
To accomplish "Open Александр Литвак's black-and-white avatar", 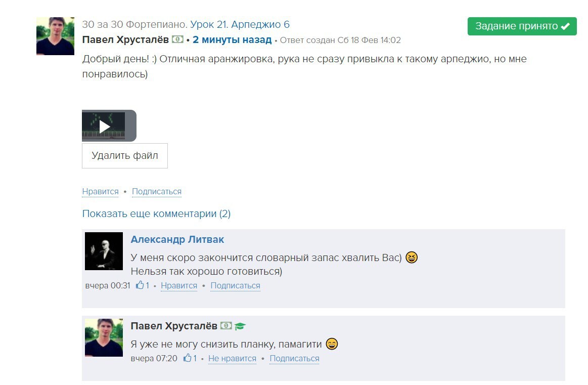I will click(104, 251).
